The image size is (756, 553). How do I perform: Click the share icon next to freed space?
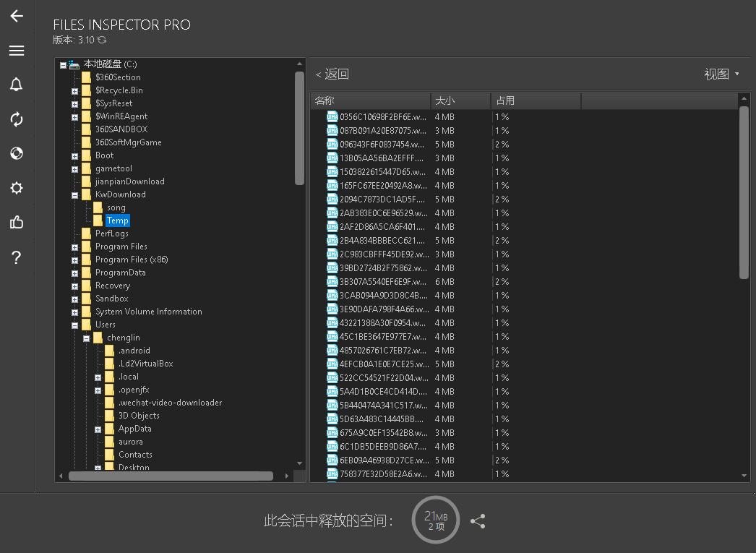478,520
